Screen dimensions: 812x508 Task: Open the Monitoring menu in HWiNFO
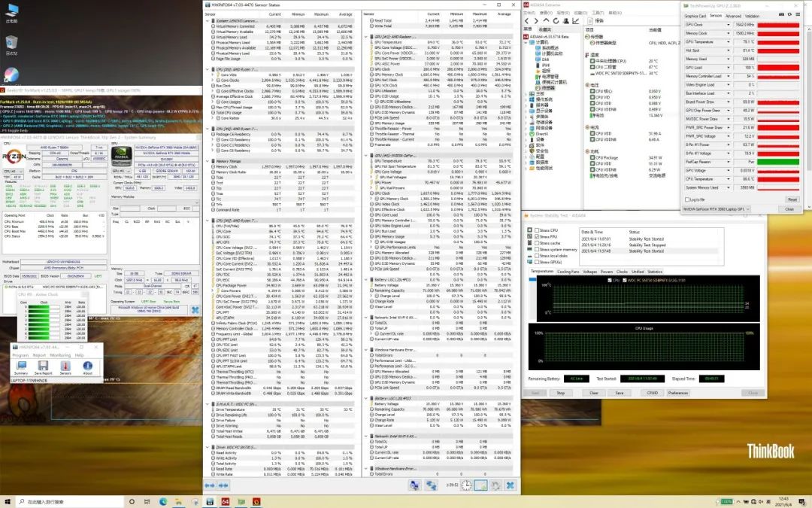tap(60, 354)
